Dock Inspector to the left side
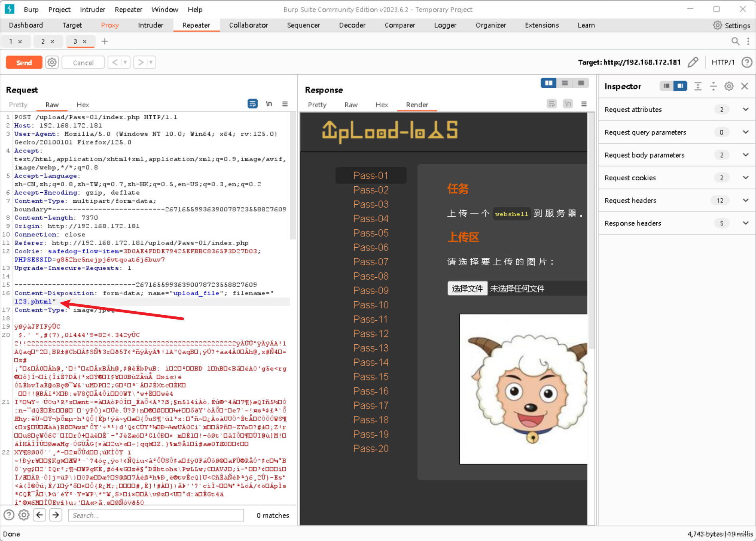Image resolution: width=756 pixels, height=541 pixels. click(x=666, y=86)
